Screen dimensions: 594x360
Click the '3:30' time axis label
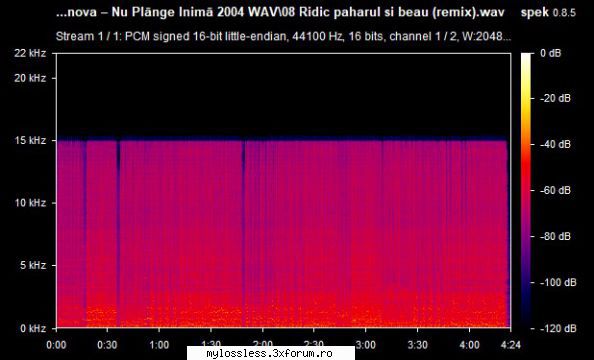click(x=417, y=345)
